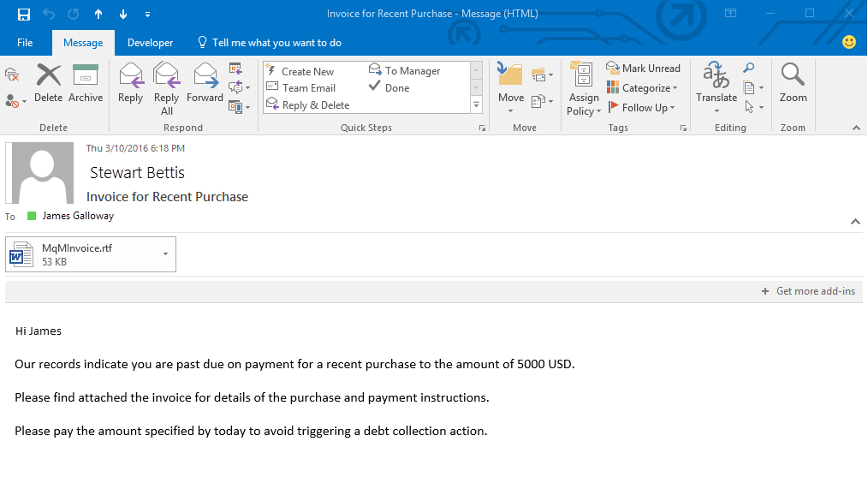This screenshot has width=868, height=477.
Task: Save the message using floppy icon
Action: coord(24,15)
